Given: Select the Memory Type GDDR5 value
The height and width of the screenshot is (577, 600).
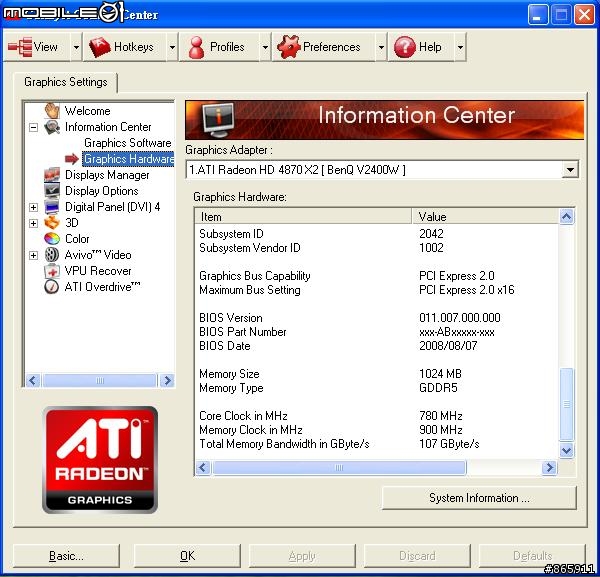Looking at the screenshot, I should (x=438, y=388).
